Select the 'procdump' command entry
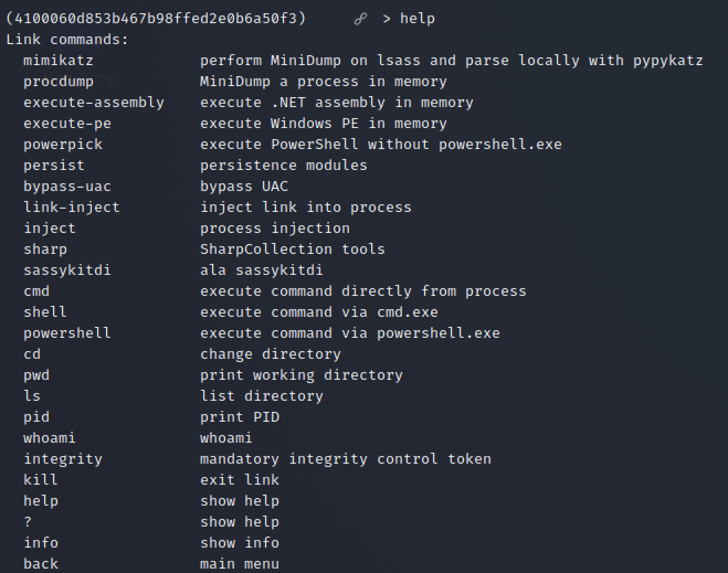728x573 pixels. tap(58, 82)
